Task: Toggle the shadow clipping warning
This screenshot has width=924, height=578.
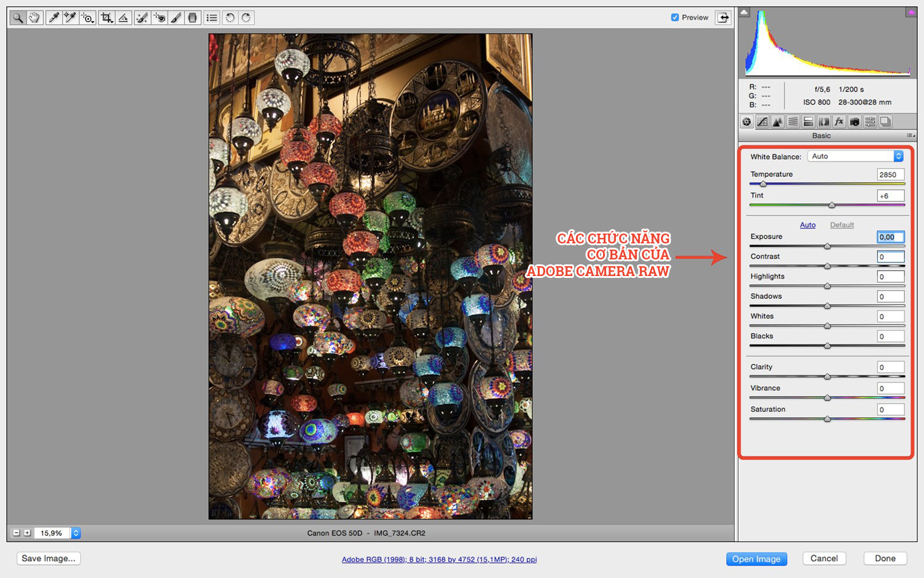Action: [744, 12]
